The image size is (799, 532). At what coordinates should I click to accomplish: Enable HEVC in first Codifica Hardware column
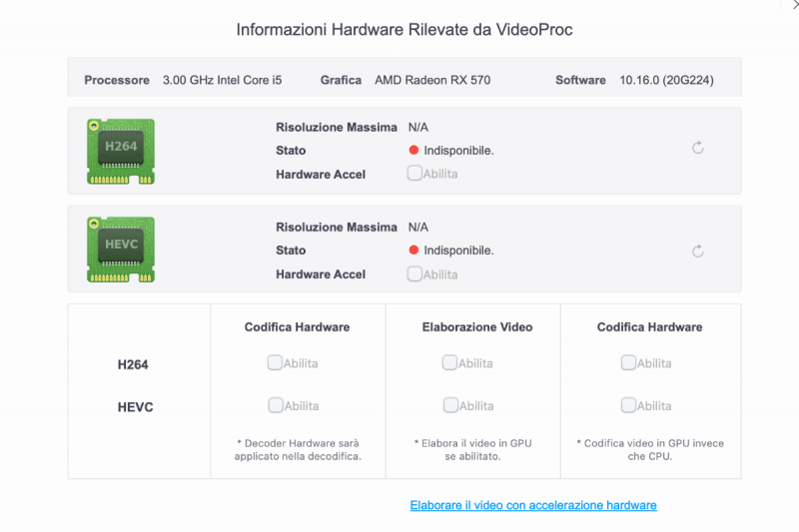click(276, 405)
